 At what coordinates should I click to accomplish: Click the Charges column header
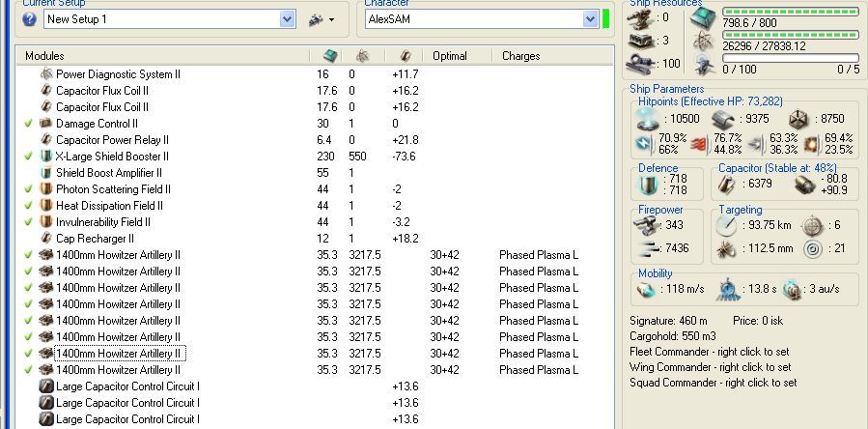click(x=521, y=56)
